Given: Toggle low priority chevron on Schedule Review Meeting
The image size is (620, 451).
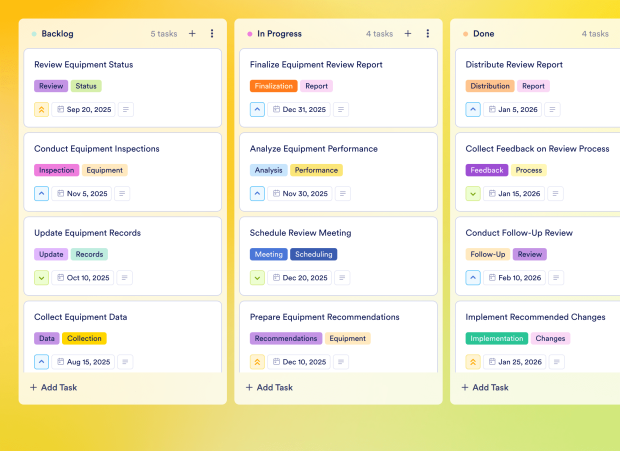Looking at the screenshot, I should coord(257,278).
